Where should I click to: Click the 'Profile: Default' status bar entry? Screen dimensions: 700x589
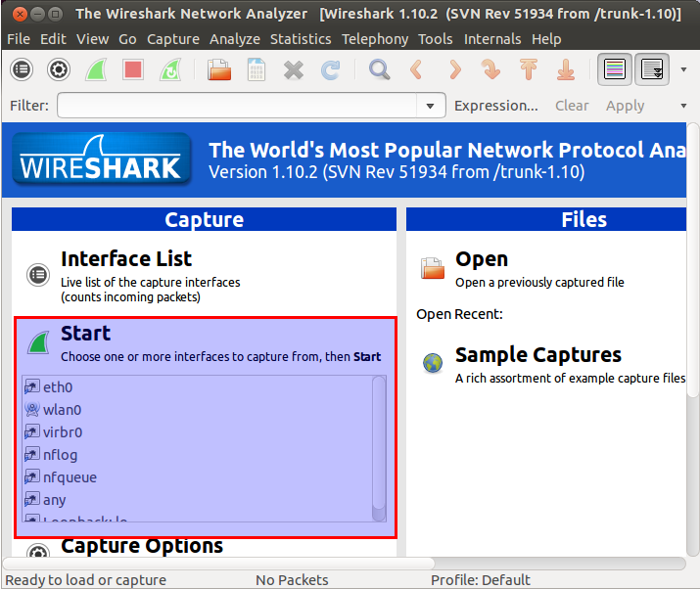[480, 579]
